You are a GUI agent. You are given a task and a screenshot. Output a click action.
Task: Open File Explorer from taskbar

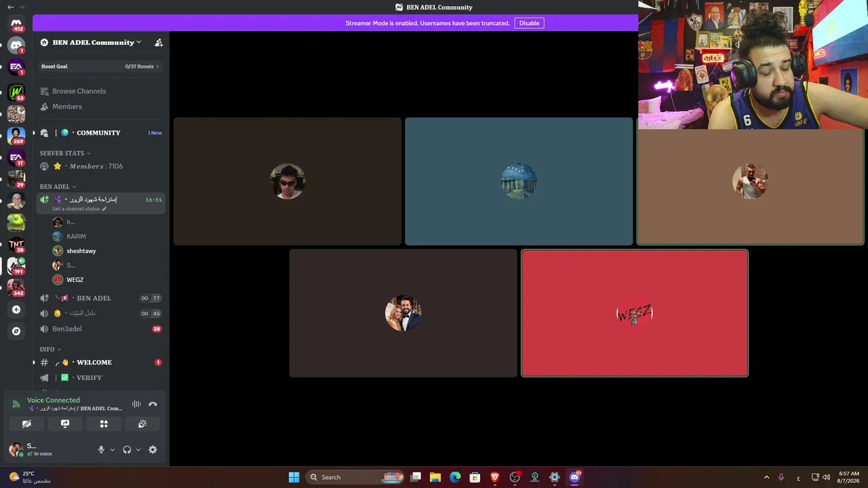click(x=435, y=477)
